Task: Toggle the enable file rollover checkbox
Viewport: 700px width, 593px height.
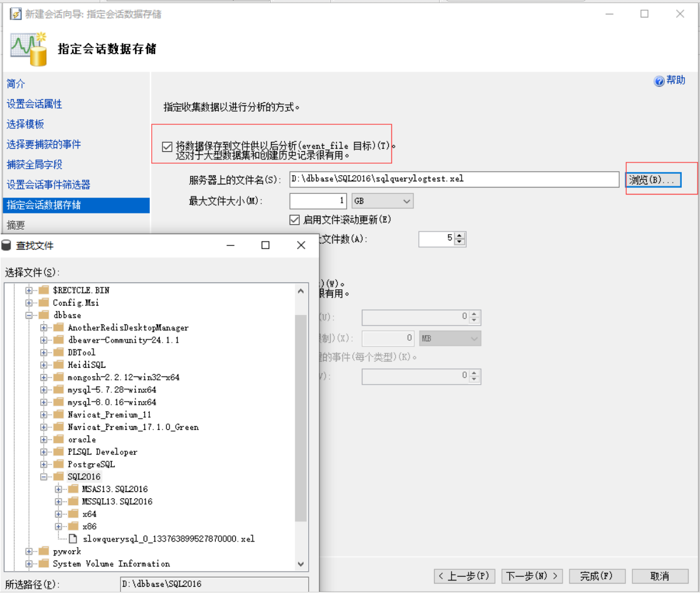Action: [295, 220]
